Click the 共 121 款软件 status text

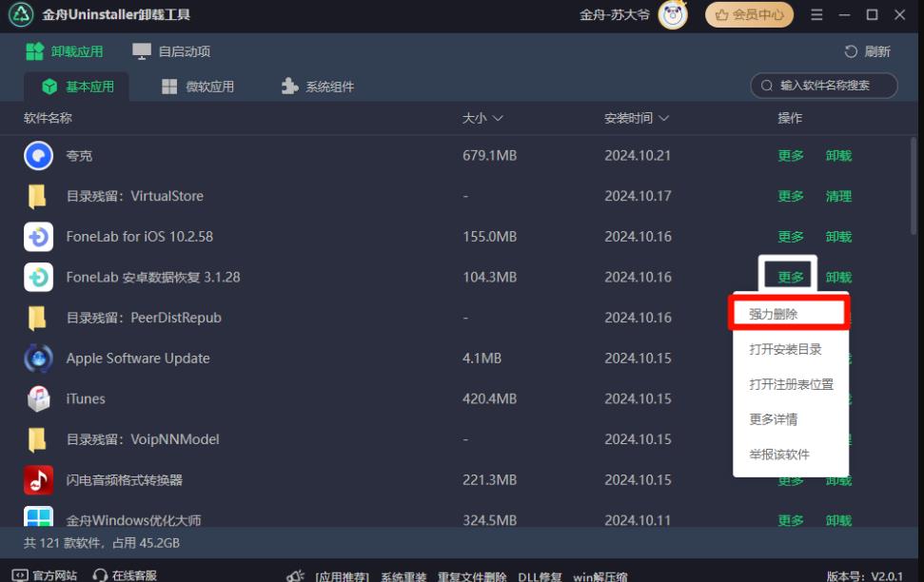102,543
